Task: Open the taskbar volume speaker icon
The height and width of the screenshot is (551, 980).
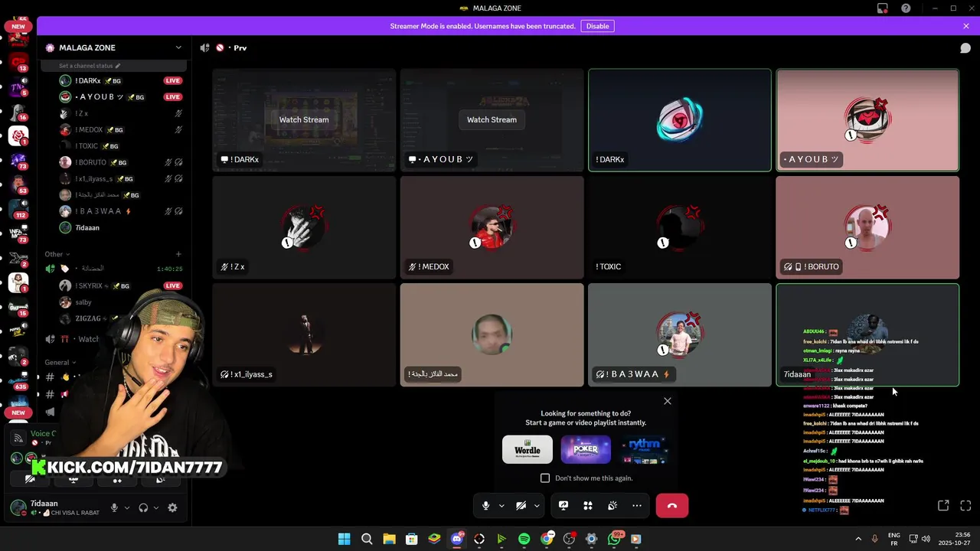Action: (925, 539)
